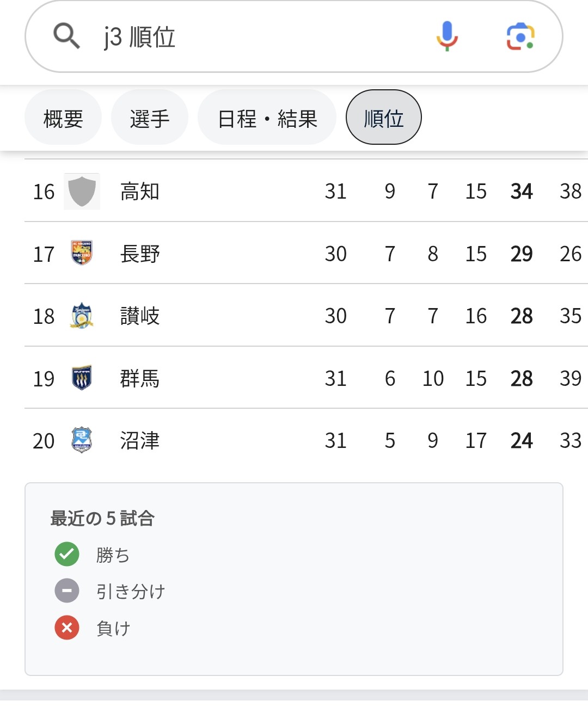This screenshot has height=713, width=588.
Task: Open the 日程・結果 tab
Action: click(x=267, y=118)
